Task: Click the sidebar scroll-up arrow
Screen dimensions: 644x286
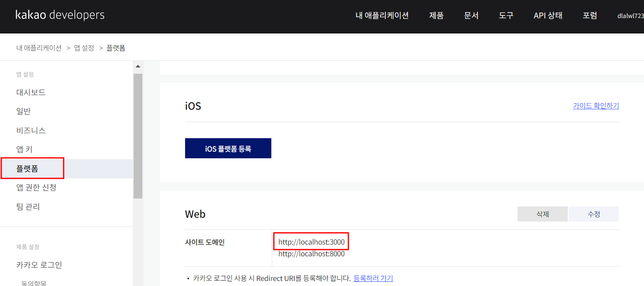Action: click(138, 66)
